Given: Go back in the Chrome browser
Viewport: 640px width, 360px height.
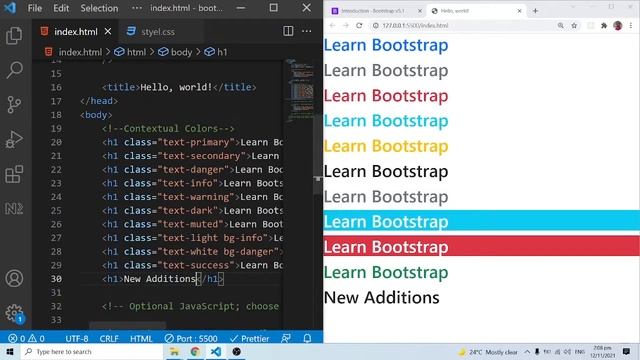Looking at the screenshot, I should (332, 25).
